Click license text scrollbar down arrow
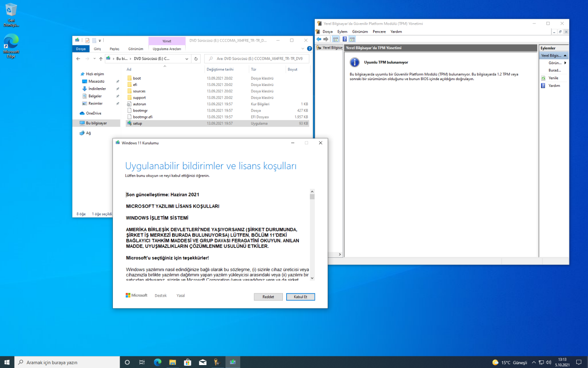Image resolution: width=588 pixels, height=368 pixels. (312, 277)
